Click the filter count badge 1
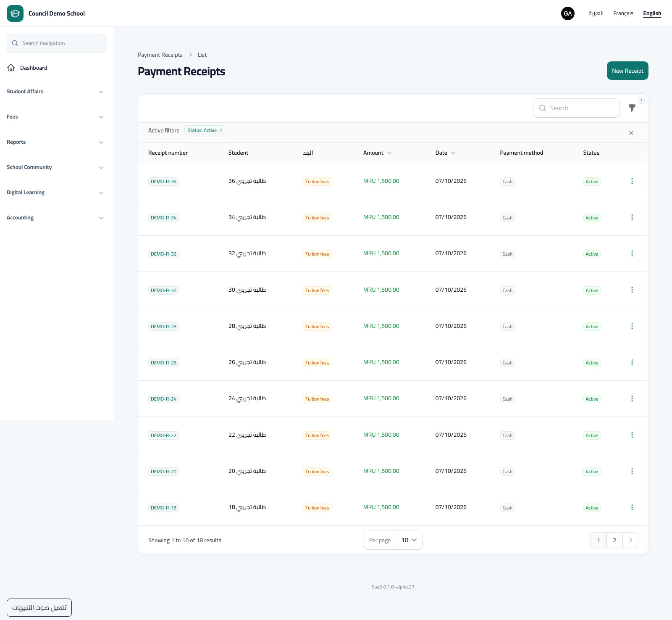Viewport: 672px width, 620px height. coord(641,100)
